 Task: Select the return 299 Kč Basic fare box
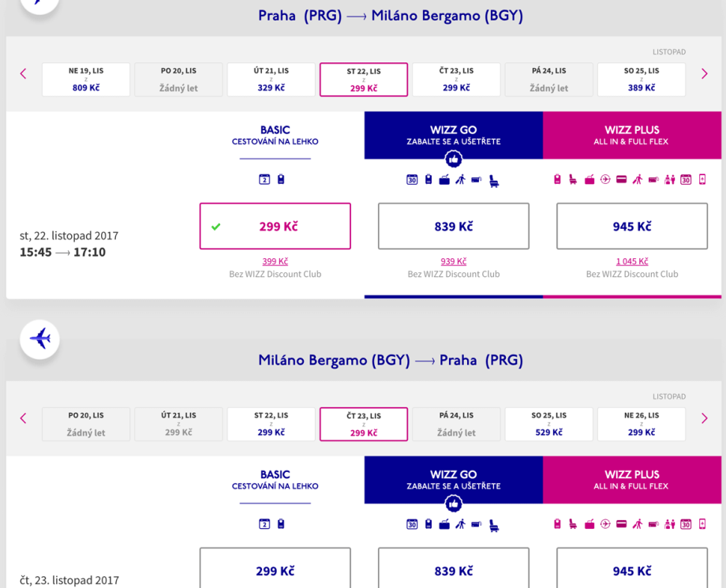(275, 571)
